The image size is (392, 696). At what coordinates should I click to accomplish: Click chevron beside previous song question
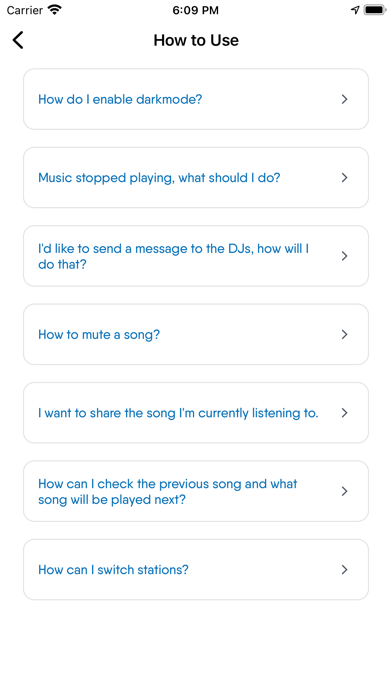(x=344, y=491)
